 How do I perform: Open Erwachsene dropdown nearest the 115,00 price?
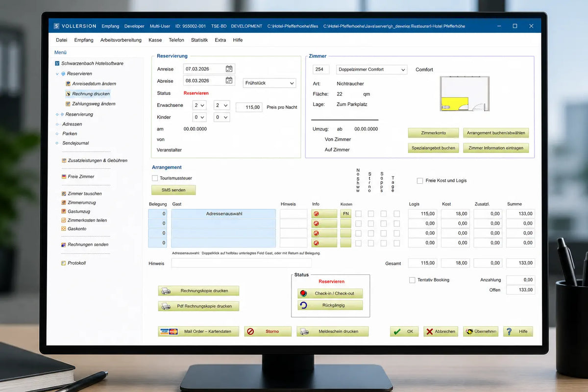click(222, 105)
